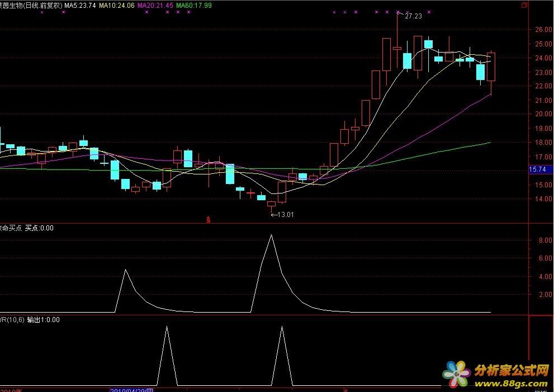
Task: Click the 救命买点 买点:0.00 indicator label
Action: tap(27, 228)
